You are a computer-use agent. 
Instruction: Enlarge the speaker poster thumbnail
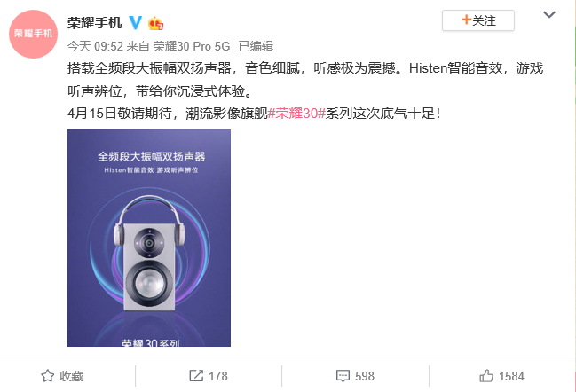tap(149, 238)
